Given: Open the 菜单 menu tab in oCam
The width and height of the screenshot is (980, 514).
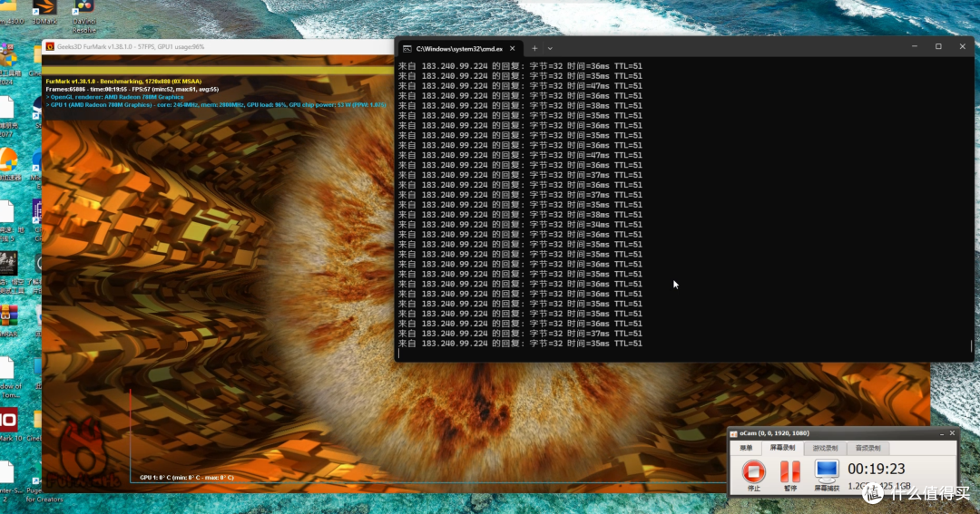Looking at the screenshot, I should pos(746,448).
